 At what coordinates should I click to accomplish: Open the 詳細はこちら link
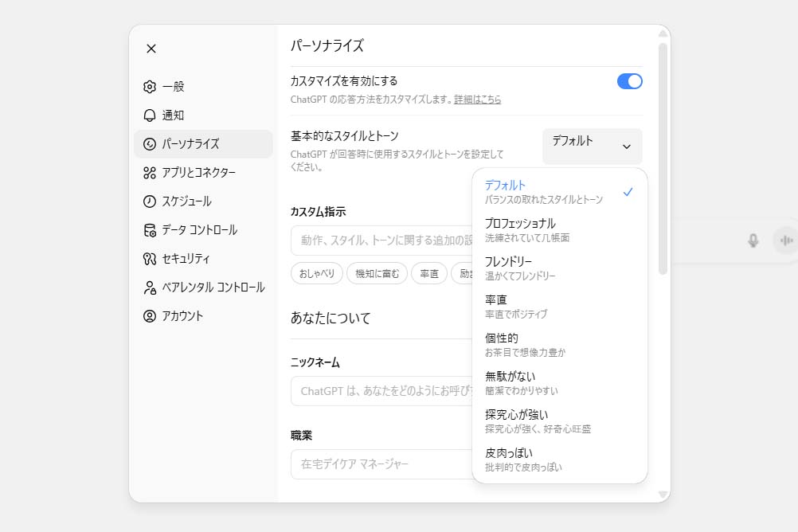pyautogui.click(x=478, y=100)
